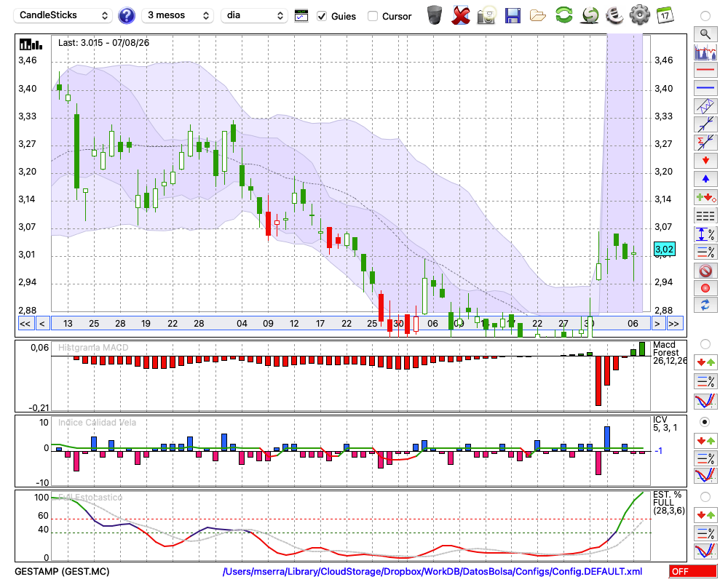This screenshot has height=582, width=728.
Task: Select the magnifying glass zoom tool
Action: (705, 34)
